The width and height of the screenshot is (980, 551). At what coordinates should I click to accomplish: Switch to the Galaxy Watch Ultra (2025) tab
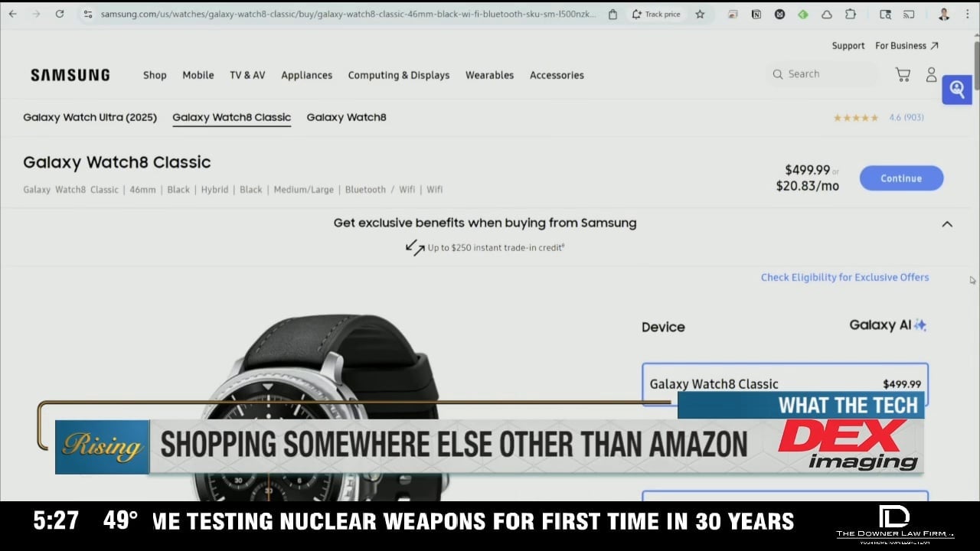pyautogui.click(x=90, y=117)
